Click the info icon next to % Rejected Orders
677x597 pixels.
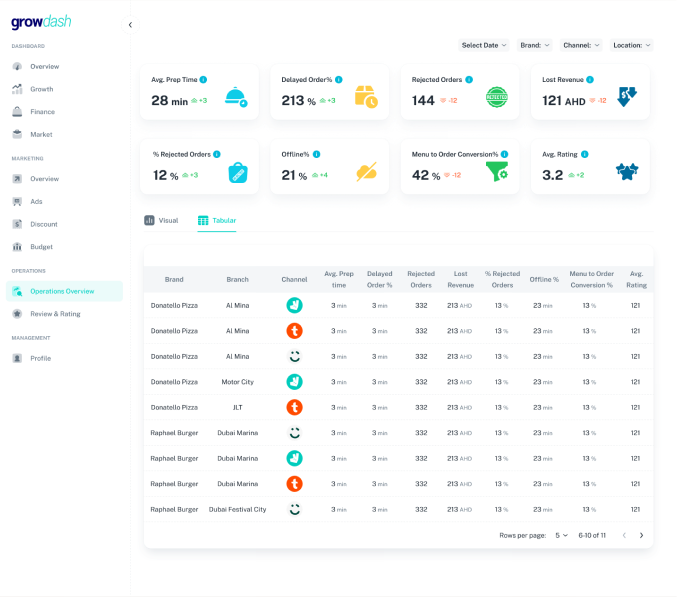[217, 154]
